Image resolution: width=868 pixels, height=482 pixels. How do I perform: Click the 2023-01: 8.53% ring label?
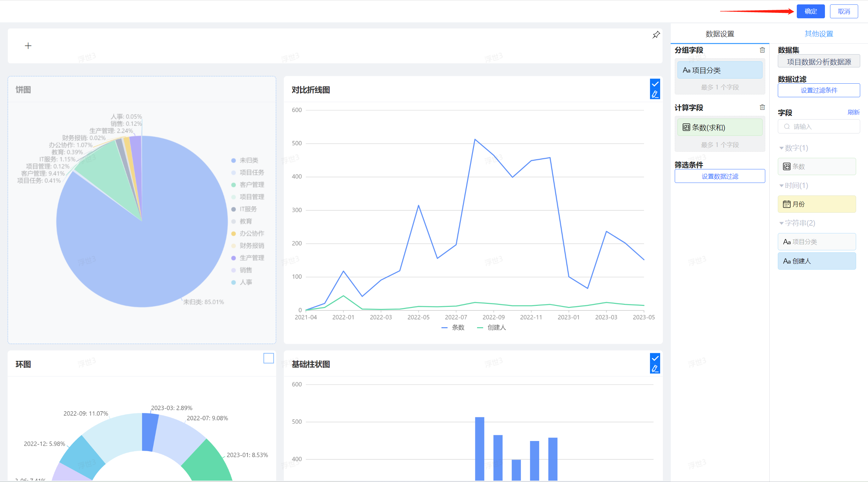point(247,455)
